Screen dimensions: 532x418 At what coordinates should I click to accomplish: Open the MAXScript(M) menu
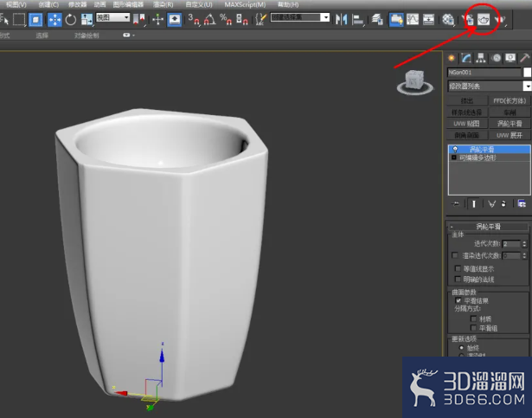click(245, 4)
